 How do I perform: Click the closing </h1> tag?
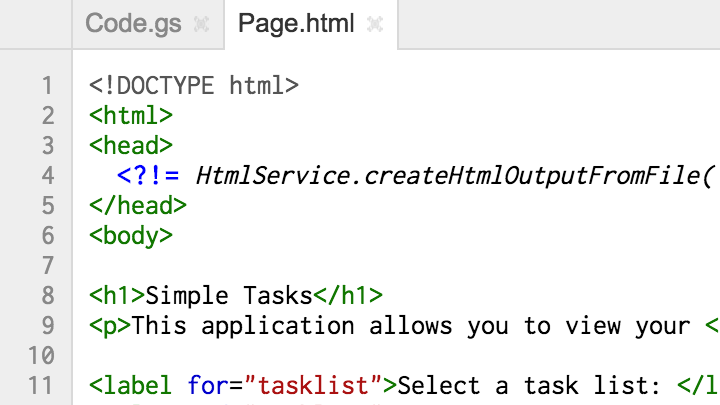pos(348,296)
